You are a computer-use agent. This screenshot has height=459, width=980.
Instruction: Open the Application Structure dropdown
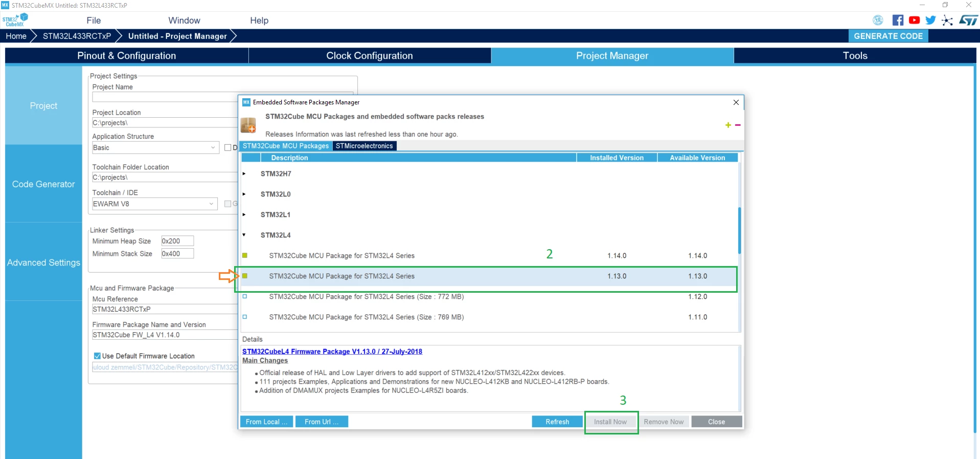(x=155, y=147)
